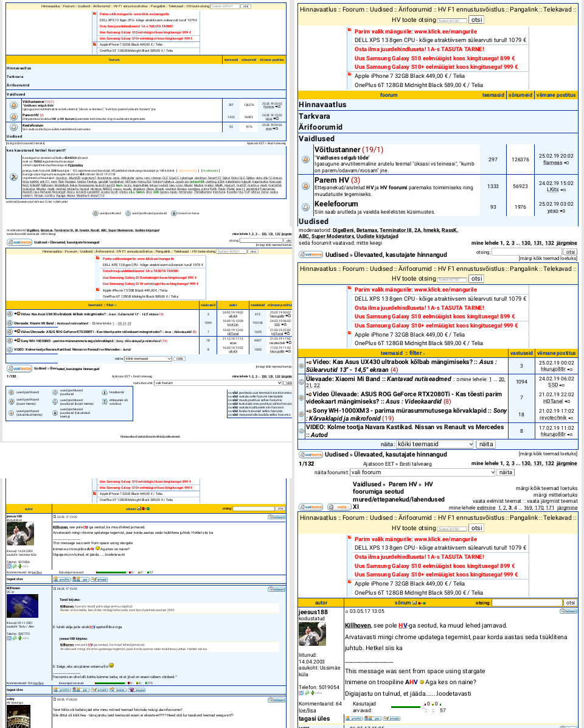Open 'märgi kõik foorumid loetuks' in compact forum index
The image size is (584, 728).
pyautogui.click(x=25, y=144)
